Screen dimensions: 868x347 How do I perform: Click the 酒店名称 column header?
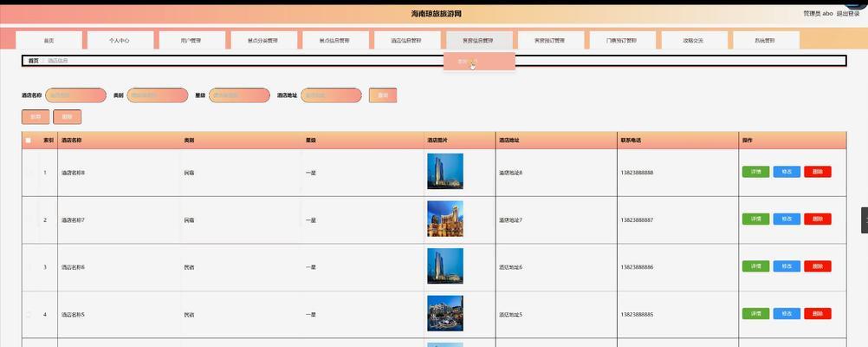coord(72,141)
